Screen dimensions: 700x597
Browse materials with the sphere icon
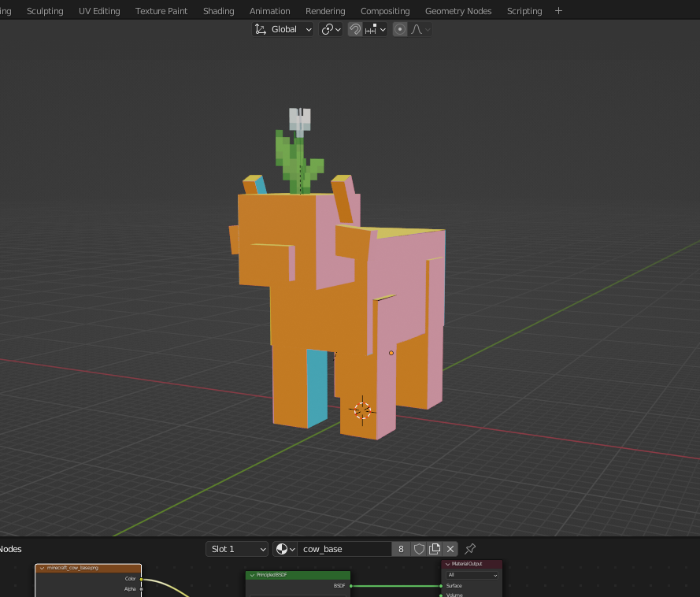coord(285,549)
